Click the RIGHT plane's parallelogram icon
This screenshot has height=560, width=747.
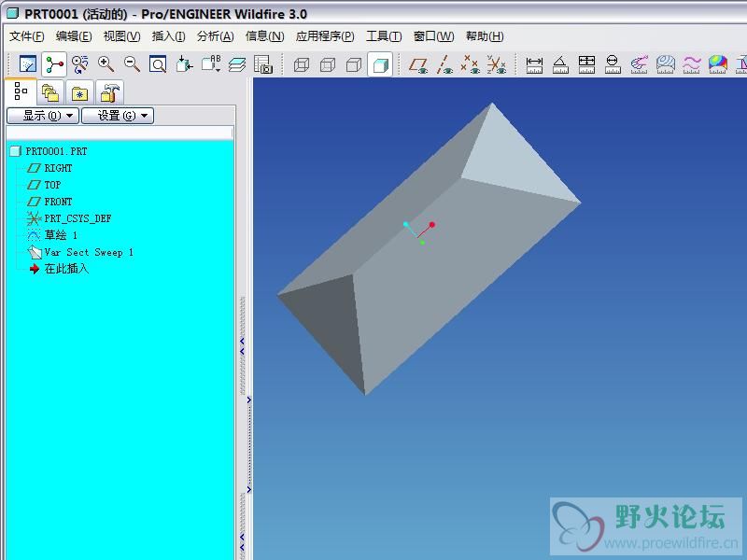coord(34,168)
